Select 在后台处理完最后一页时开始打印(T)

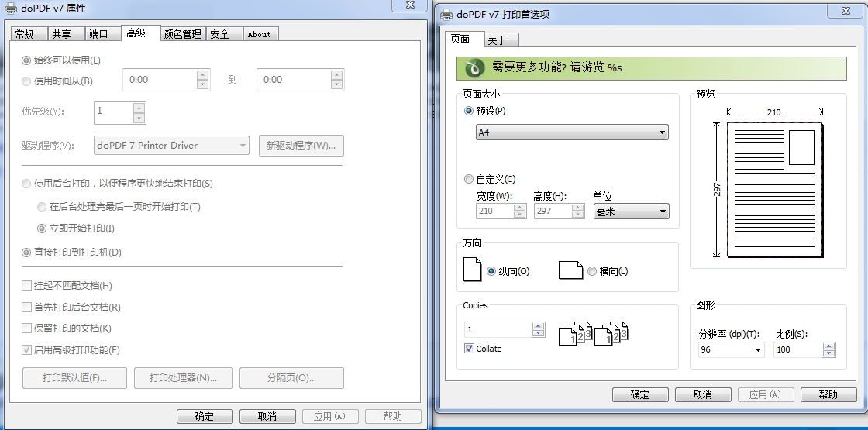tap(42, 207)
